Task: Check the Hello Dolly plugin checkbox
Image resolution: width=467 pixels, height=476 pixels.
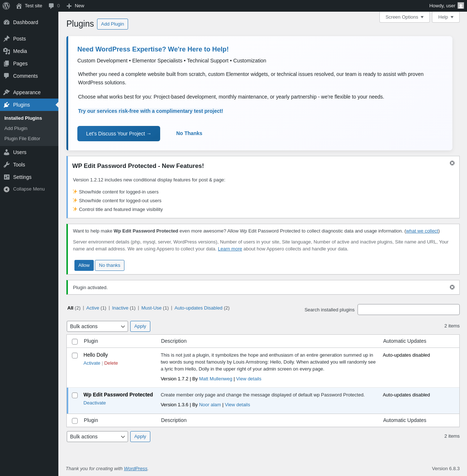Action: click(x=75, y=356)
